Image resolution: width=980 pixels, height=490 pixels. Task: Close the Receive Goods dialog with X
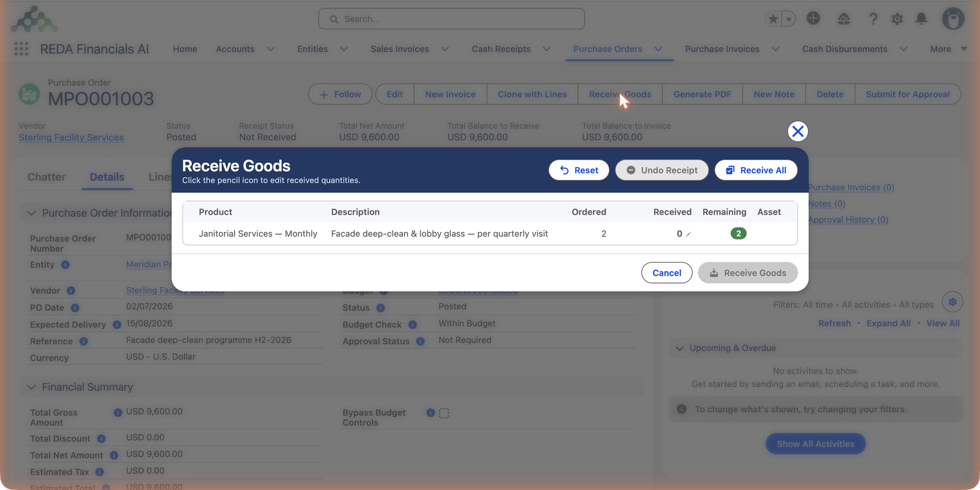797,131
